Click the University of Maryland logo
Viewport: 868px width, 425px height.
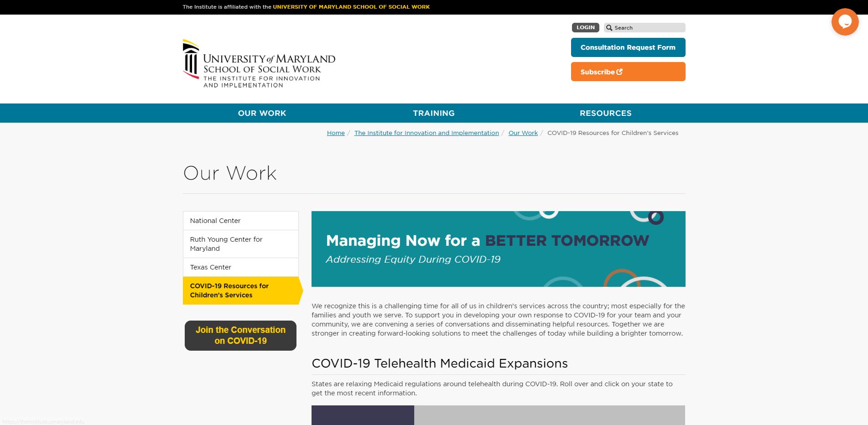pos(259,63)
